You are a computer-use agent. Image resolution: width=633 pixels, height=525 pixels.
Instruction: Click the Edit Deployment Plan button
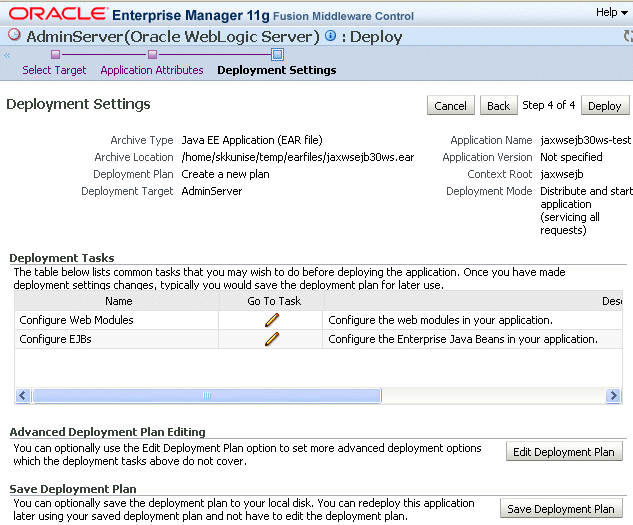(x=564, y=452)
